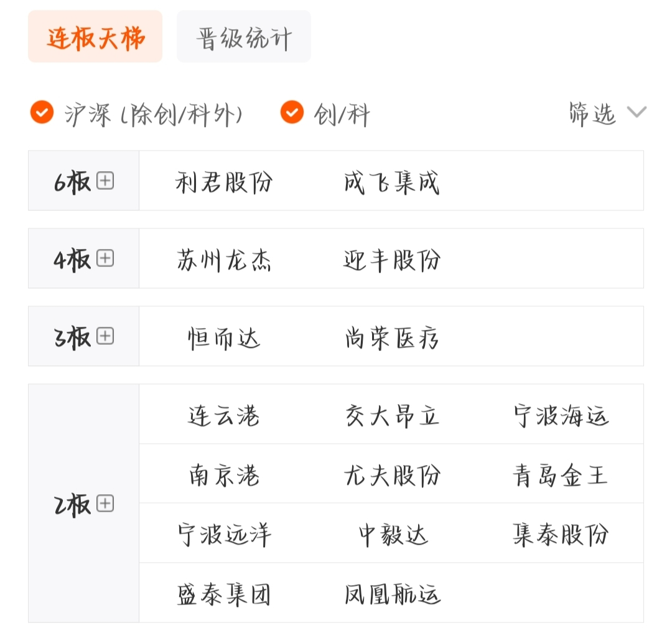Screen dimensions: 672x630
Task: Open stock 苏州龙杰
Action: [x=224, y=260]
